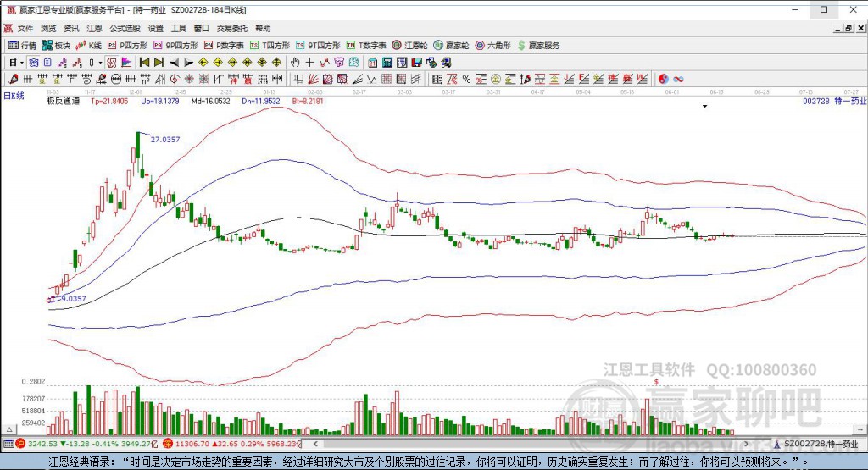Screen dimensions: 868x470
Task: Open the P数字表 number table
Action: 224,46
